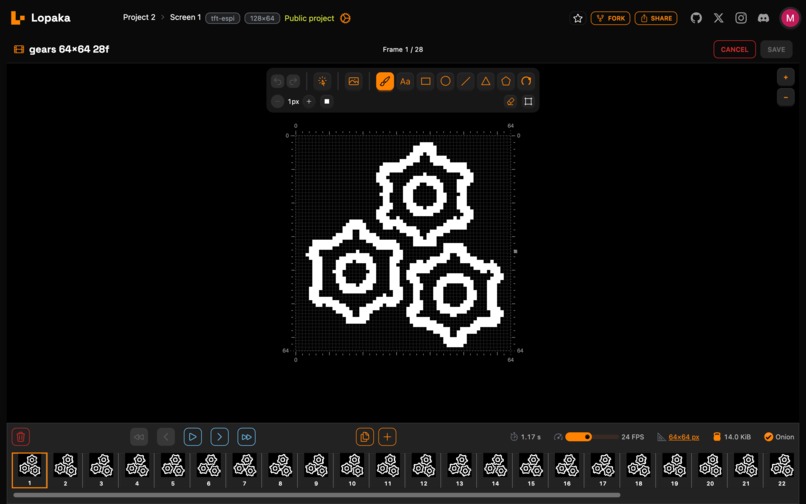Select the Polygon tool
Image resolution: width=806 pixels, height=504 pixels.
click(506, 81)
